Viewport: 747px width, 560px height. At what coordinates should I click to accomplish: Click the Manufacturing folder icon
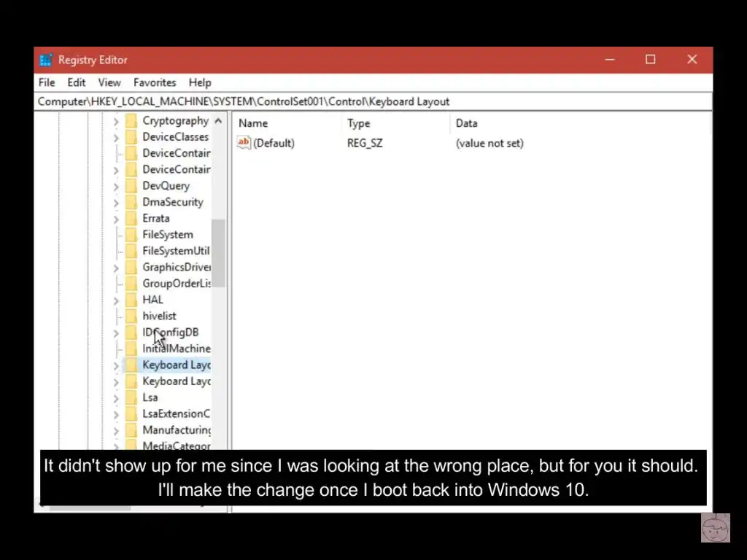131,430
